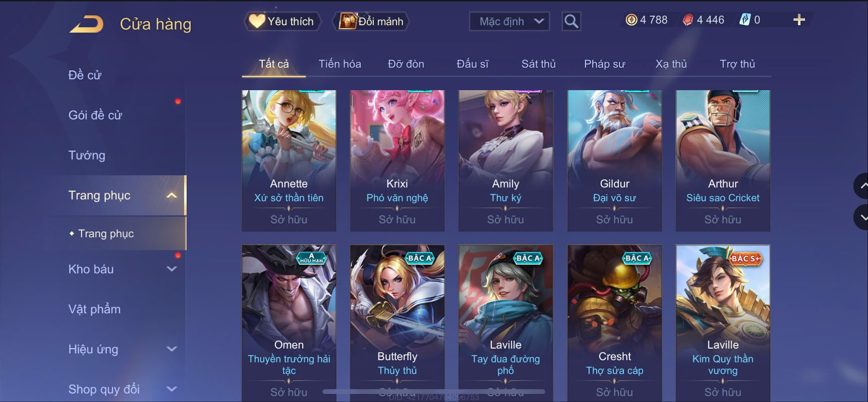Click the scroll-down arrow on right edge
This screenshot has width=868, height=402.
[x=862, y=217]
